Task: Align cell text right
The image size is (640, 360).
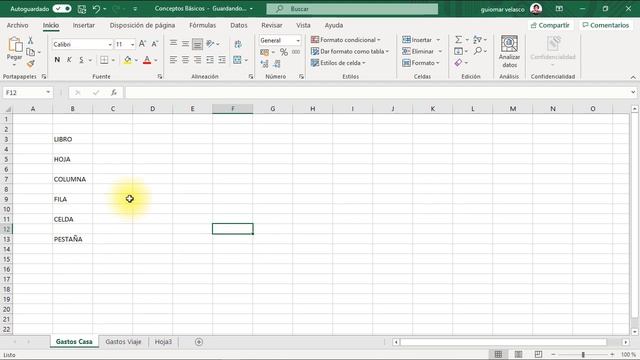Action: tap(198, 60)
